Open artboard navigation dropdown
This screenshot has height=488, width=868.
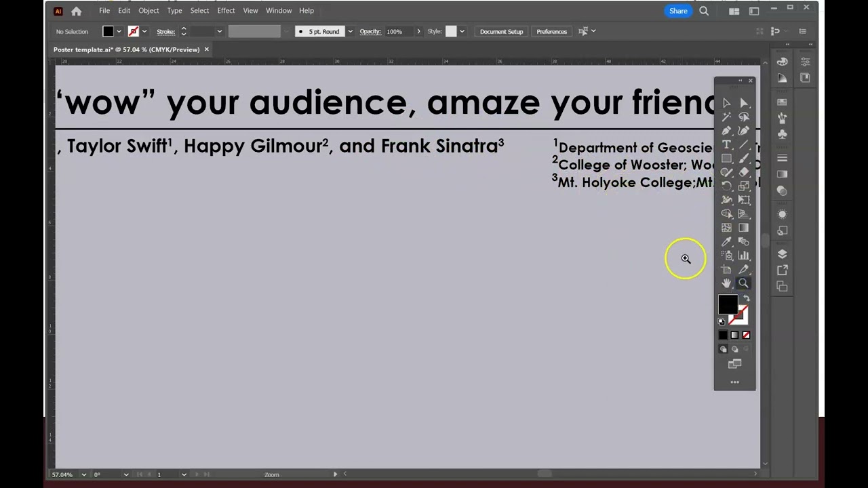183,474
